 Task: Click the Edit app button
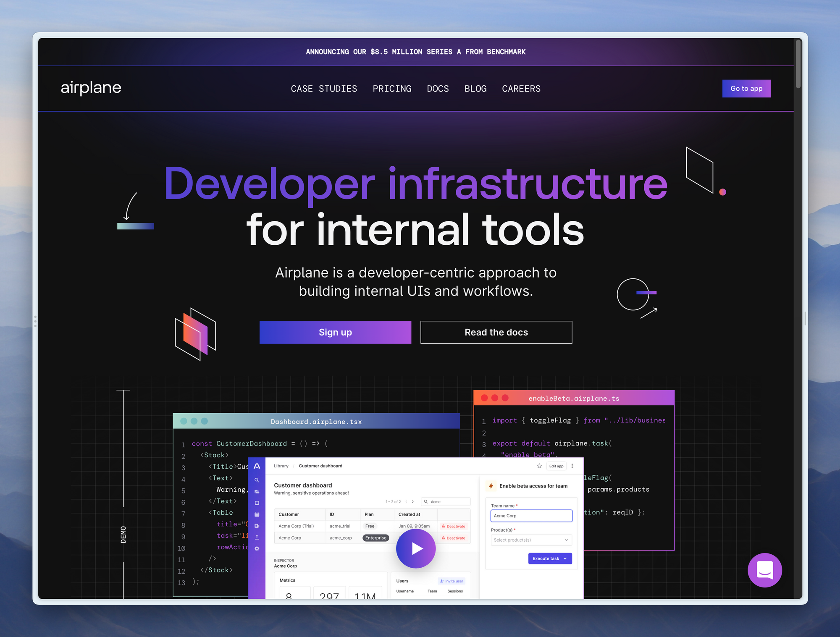point(556,466)
